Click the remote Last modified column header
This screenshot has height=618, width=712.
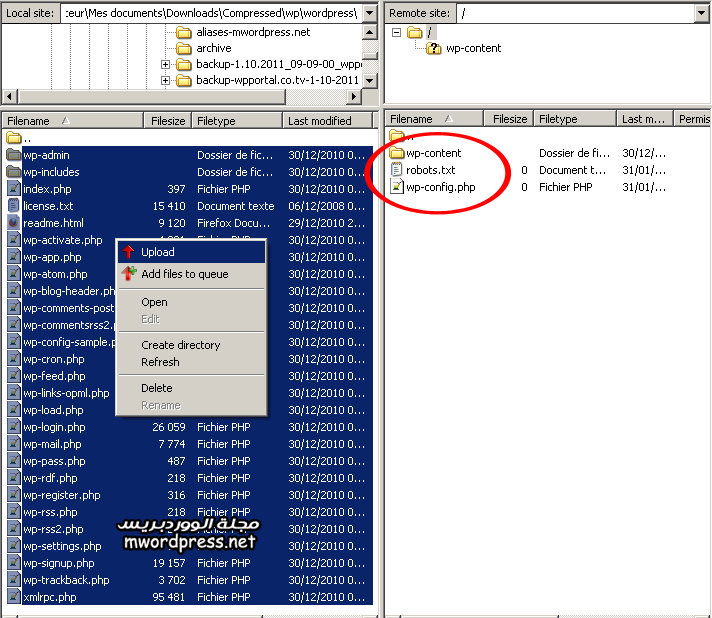click(644, 119)
